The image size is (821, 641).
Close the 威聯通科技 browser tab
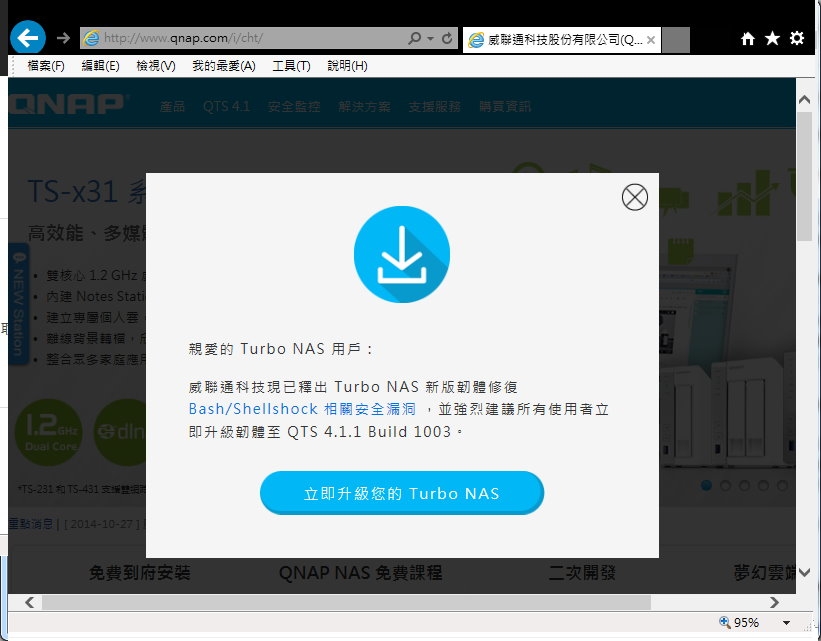pos(651,40)
